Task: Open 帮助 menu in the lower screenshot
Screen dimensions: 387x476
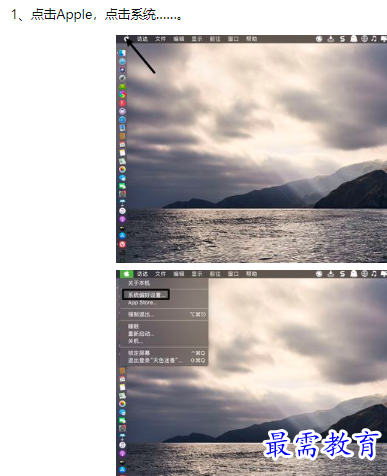Action: click(251, 274)
